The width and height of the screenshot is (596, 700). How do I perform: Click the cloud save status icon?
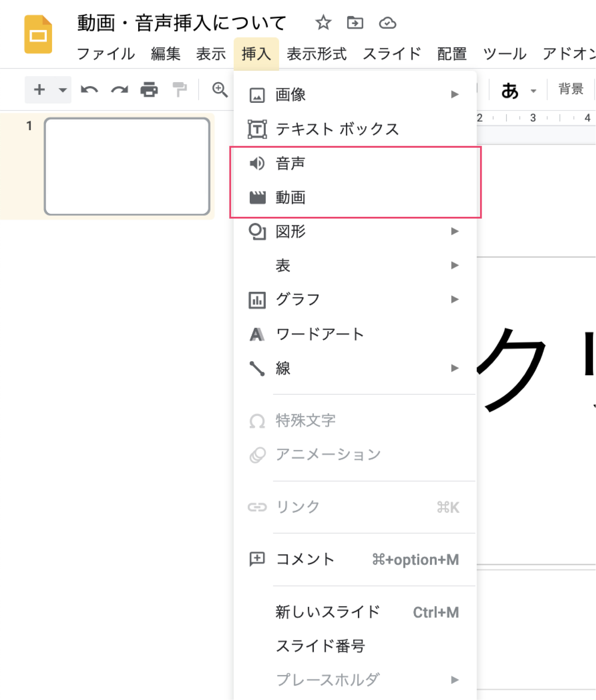tap(387, 23)
